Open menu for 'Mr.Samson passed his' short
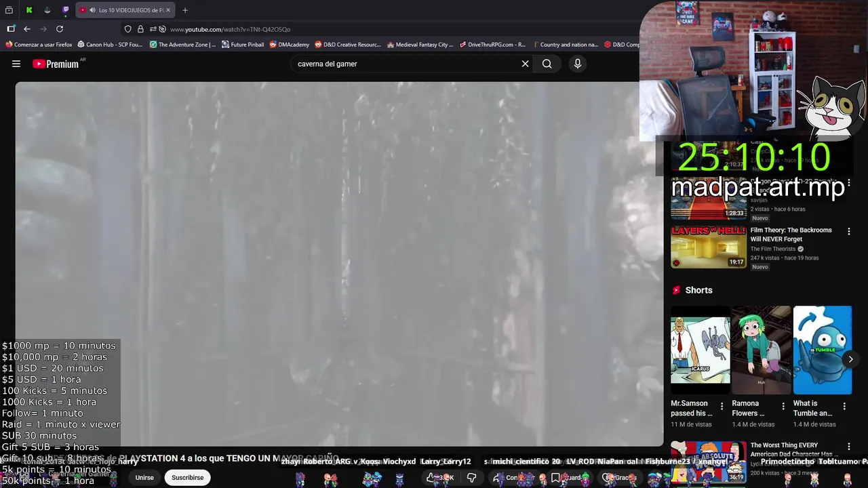 pos(722,407)
